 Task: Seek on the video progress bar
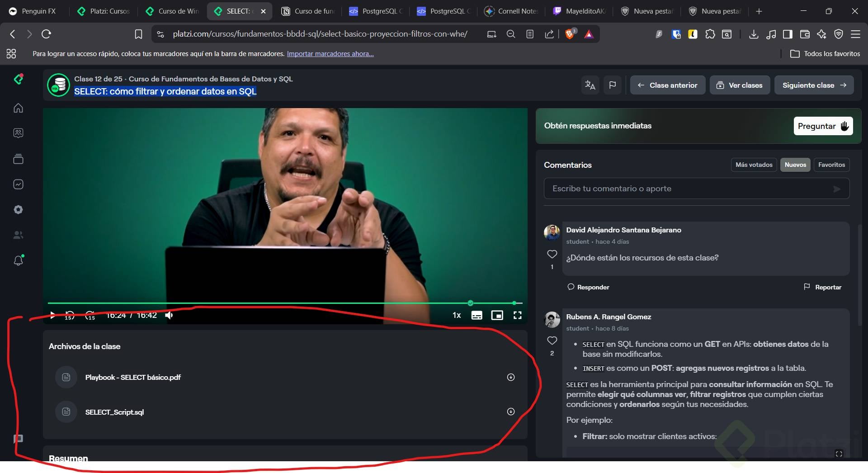[285, 303]
